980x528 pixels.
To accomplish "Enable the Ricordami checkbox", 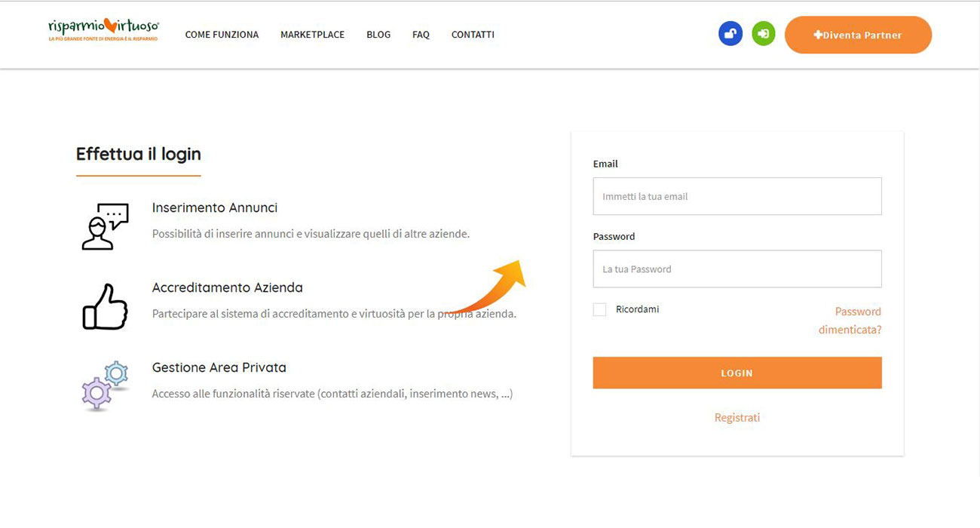I will click(x=599, y=309).
